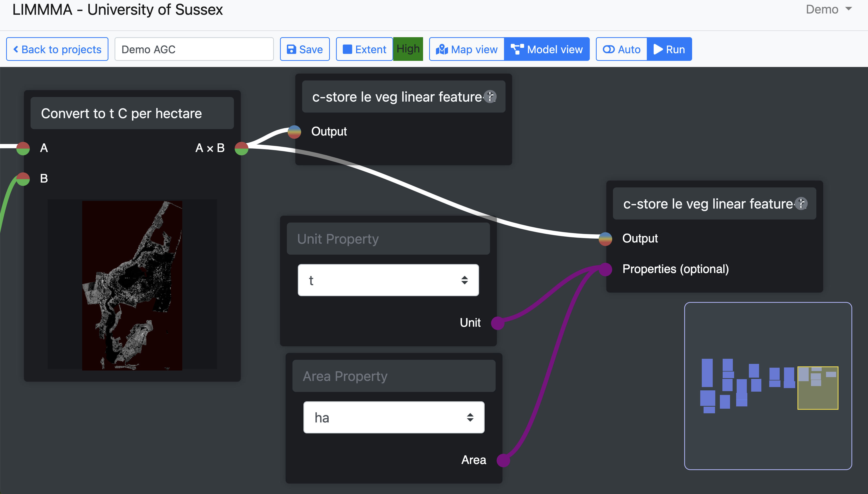This screenshot has height=494, width=868.
Task: Open the Unit Property dropdown showing t
Action: pyautogui.click(x=388, y=280)
